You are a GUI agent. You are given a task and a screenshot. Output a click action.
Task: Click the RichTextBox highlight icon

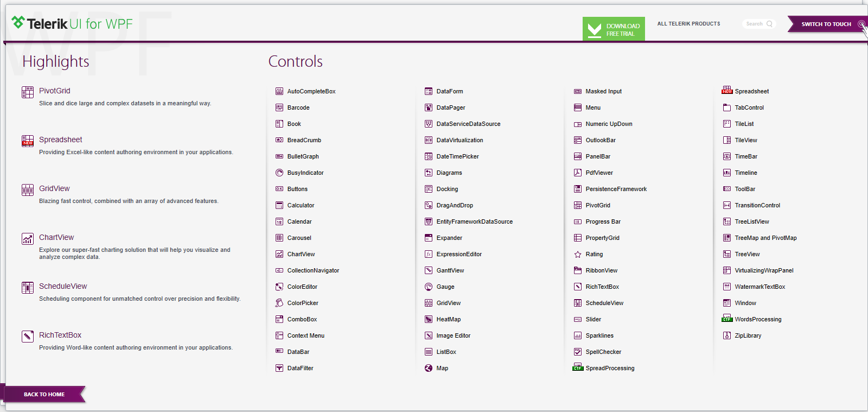(x=28, y=337)
